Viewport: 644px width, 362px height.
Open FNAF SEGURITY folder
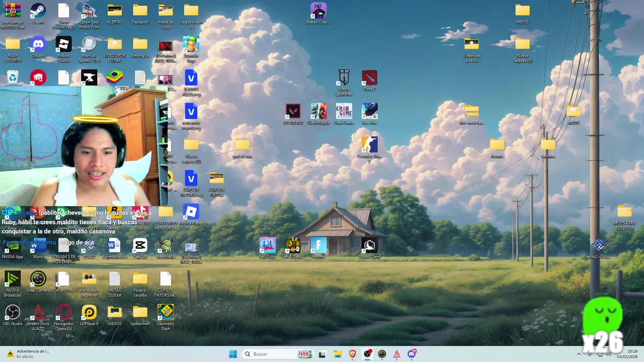pos(13,49)
